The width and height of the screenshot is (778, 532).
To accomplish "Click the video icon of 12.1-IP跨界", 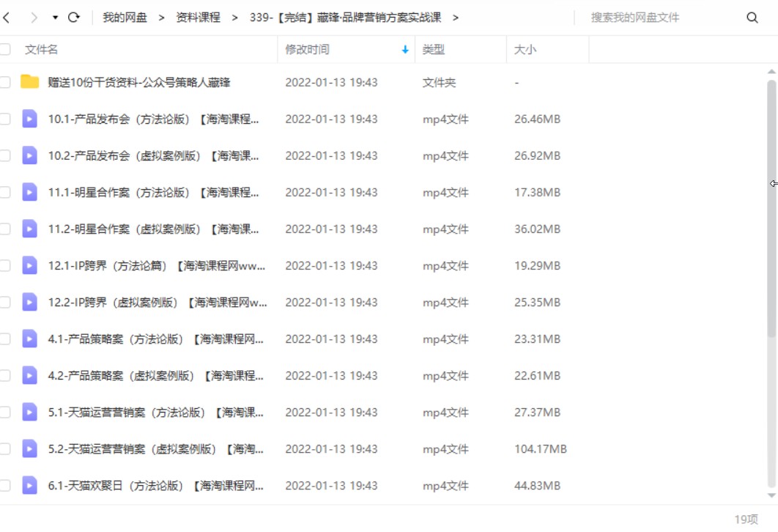I will (30, 266).
